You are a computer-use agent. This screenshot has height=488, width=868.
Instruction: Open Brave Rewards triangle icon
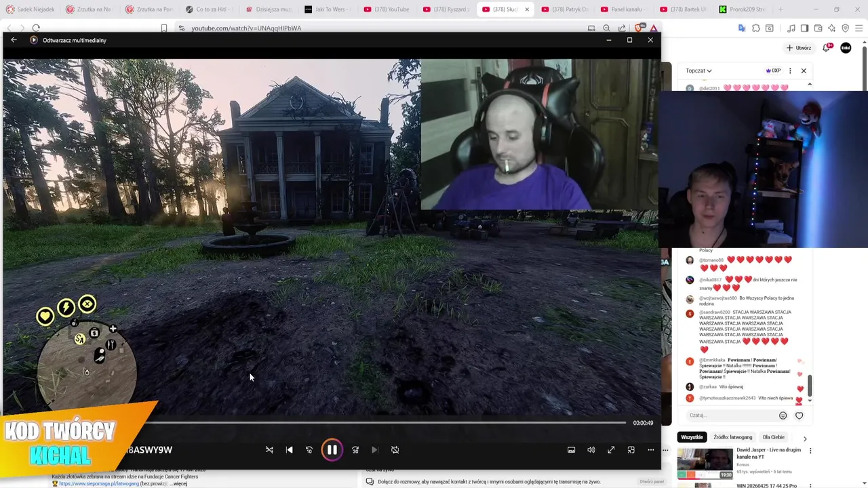(x=654, y=28)
